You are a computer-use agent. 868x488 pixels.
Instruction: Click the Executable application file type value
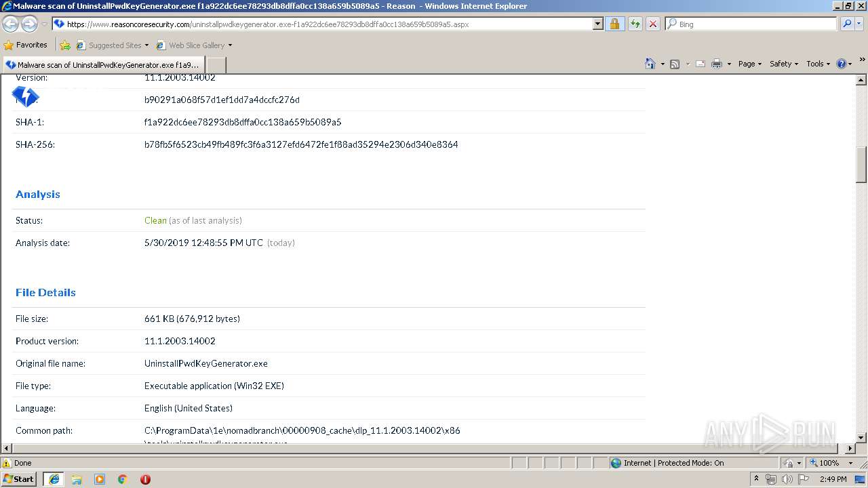pos(214,386)
